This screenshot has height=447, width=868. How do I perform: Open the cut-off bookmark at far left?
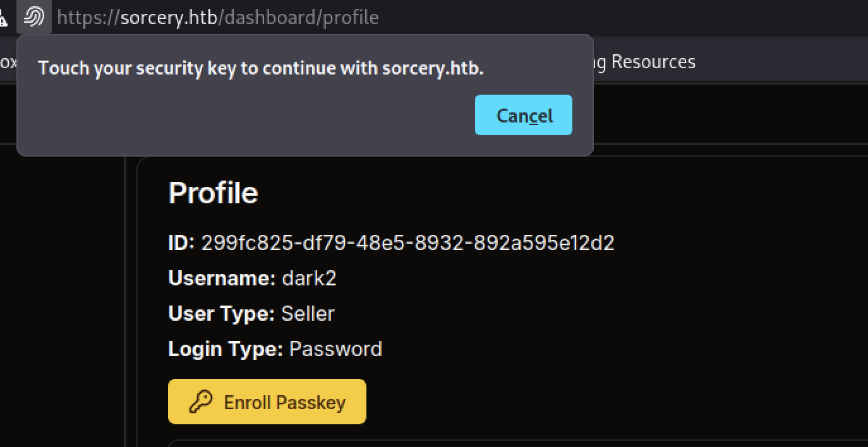8,61
